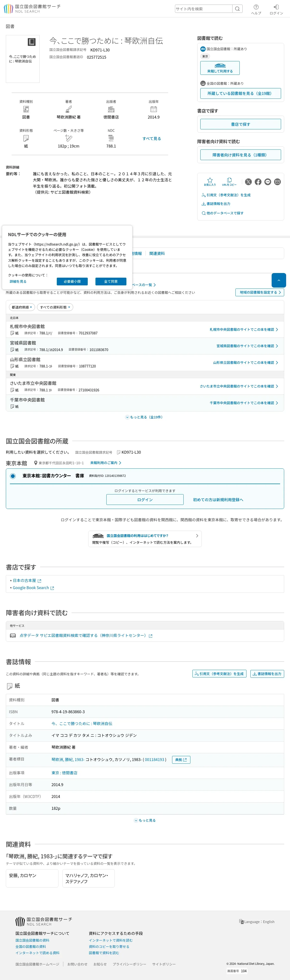
Task: Open the 都道府県順 sort dropdown
Action: click(22, 307)
